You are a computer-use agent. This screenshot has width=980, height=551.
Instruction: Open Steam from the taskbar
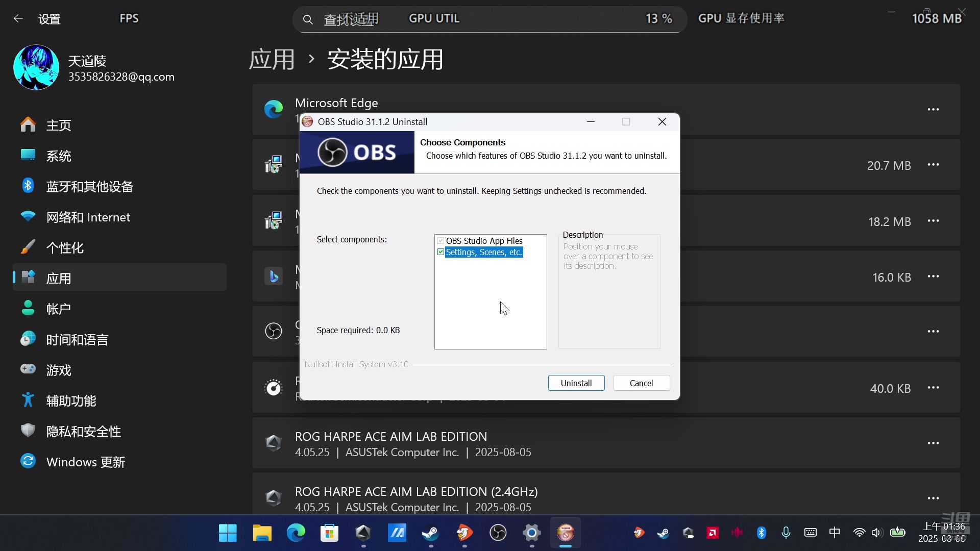(430, 533)
